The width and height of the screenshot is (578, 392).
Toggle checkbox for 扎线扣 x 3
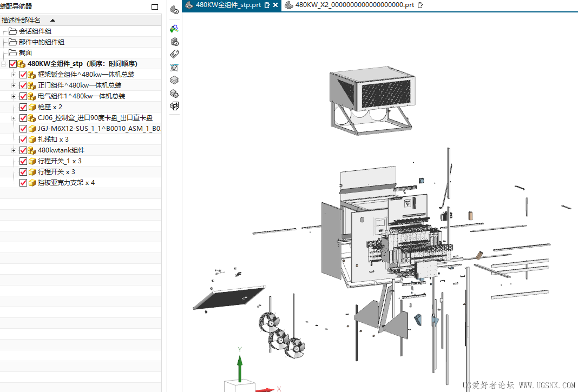[x=23, y=139]
